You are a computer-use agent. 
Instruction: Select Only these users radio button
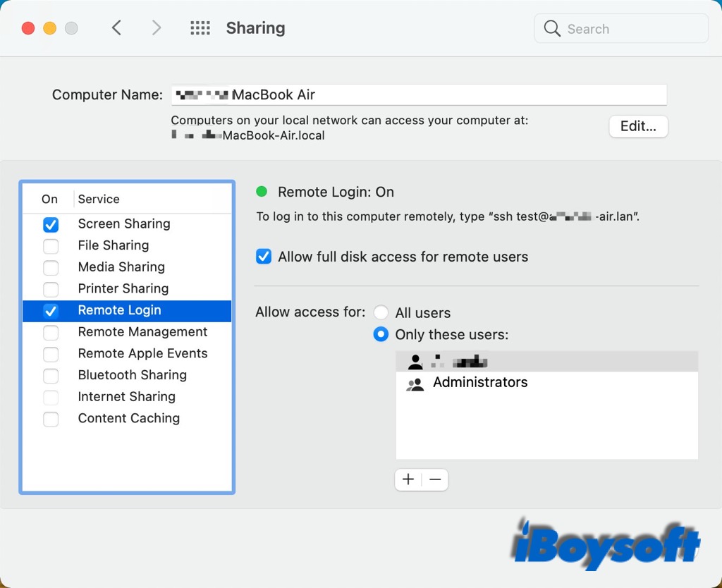[x=381, y=334]
